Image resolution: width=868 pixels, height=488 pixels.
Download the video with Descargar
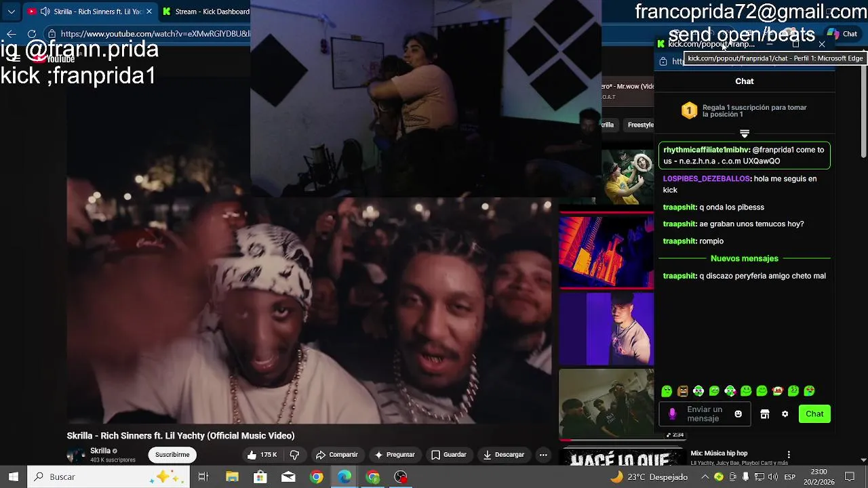[504, 455]
